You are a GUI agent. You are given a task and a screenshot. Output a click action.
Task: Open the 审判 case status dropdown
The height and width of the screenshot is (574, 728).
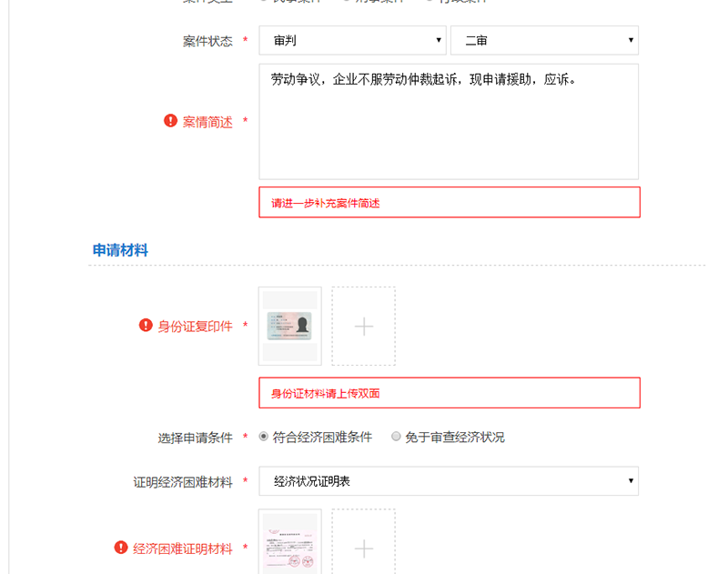pyautogui.click(x=352, y=40)
